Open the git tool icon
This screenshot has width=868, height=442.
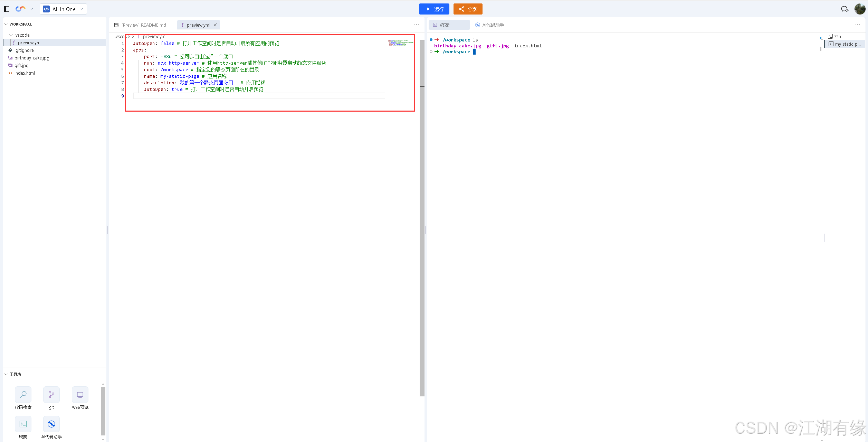[x=51, y=395]
